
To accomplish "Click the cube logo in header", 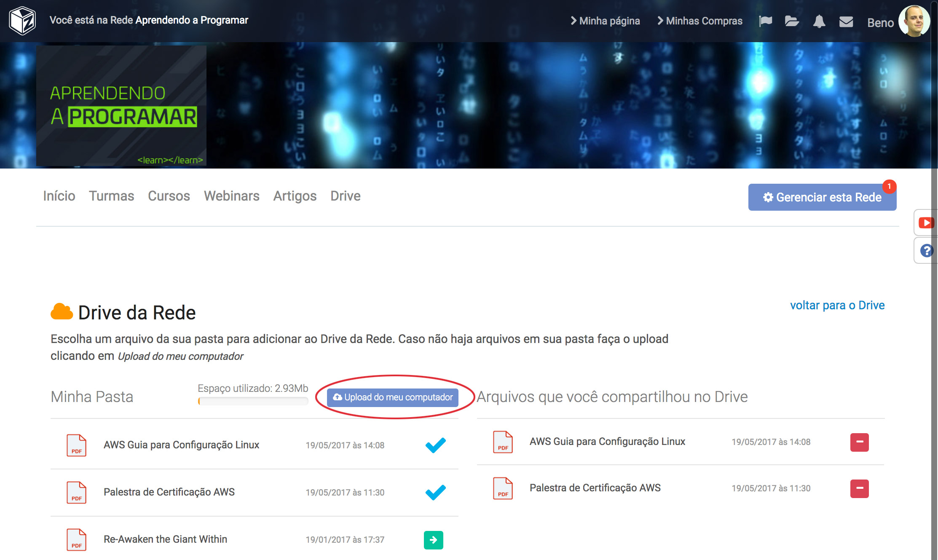I will 22,21.
